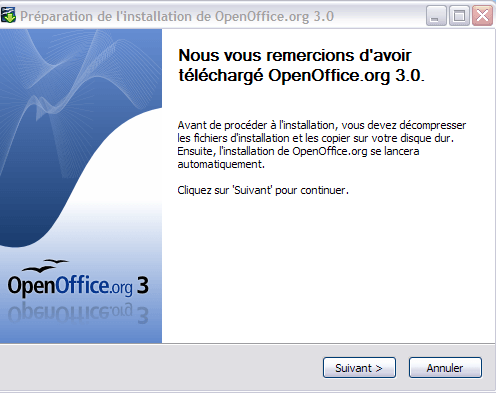The height and width of the screenshot is (394, 496).
Task: Close the installer window with the red X
Action: click(x=482, y=16)
